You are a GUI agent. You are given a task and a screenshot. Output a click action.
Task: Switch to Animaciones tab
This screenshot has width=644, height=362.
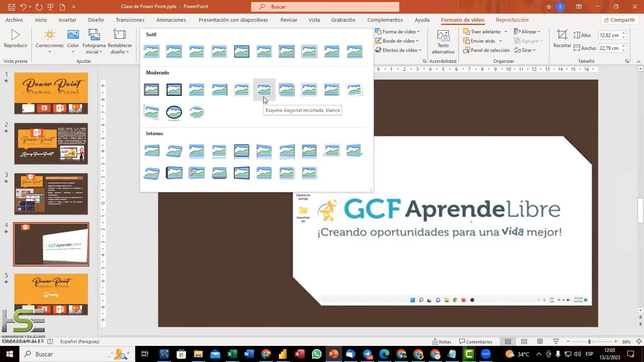pos(171,20)
